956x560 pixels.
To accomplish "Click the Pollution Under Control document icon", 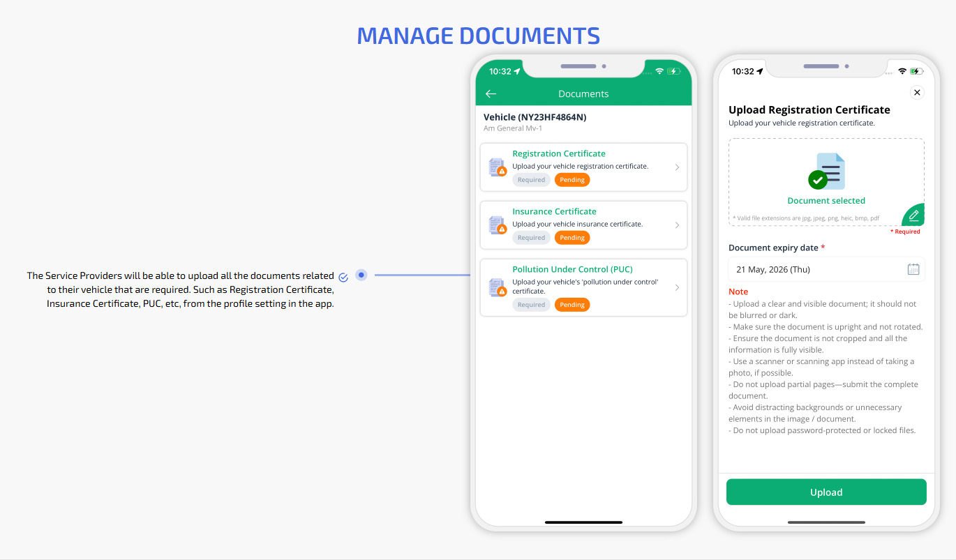I will point(498,287).
